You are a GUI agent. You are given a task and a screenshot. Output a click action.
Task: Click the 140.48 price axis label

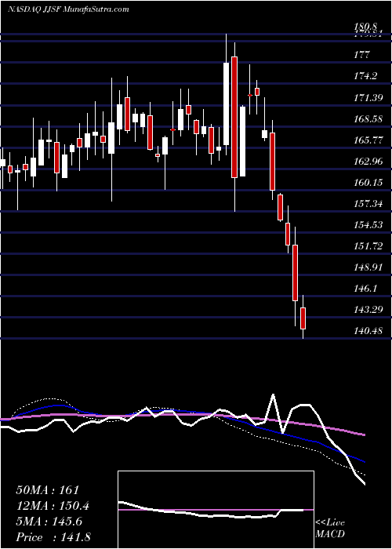[x=368, y=330]
